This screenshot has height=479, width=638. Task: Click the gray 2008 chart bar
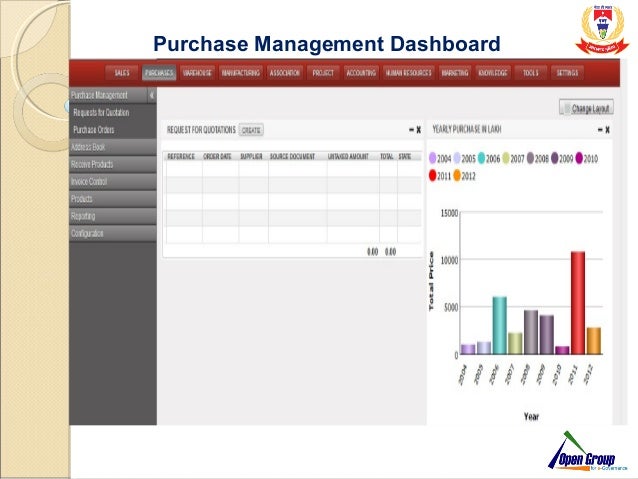[x=531, y=332]
